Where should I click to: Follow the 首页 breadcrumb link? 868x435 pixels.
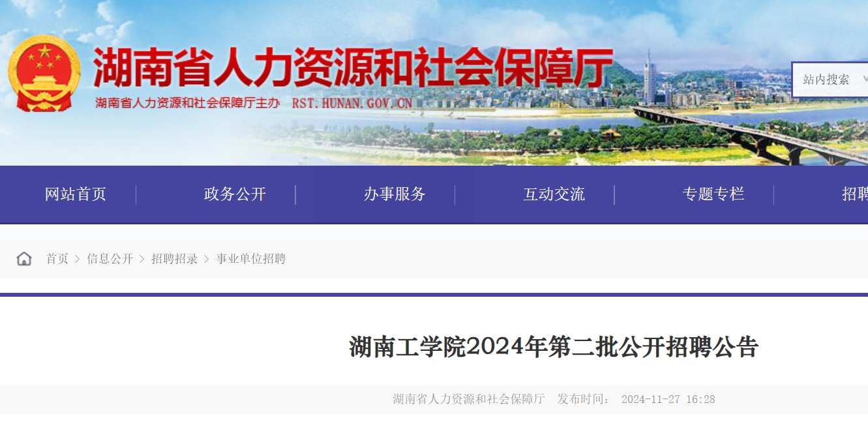click(x=57, y=259)
